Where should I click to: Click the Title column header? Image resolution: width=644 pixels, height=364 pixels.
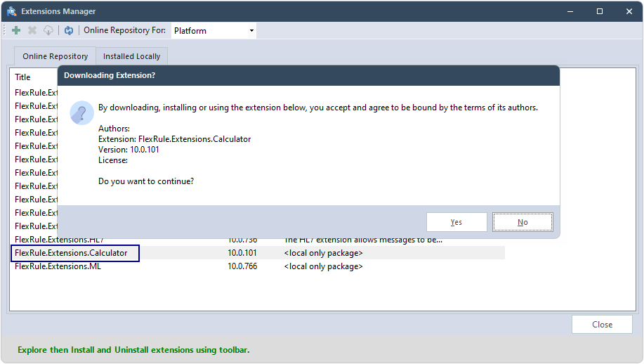(x=22, y=77)
